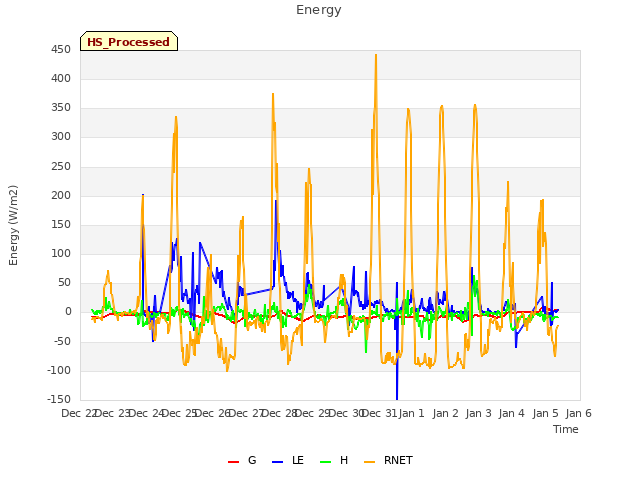Click the Jan 1 x-axis label
This screenshot has width=640, height=480.
(412, 413)
